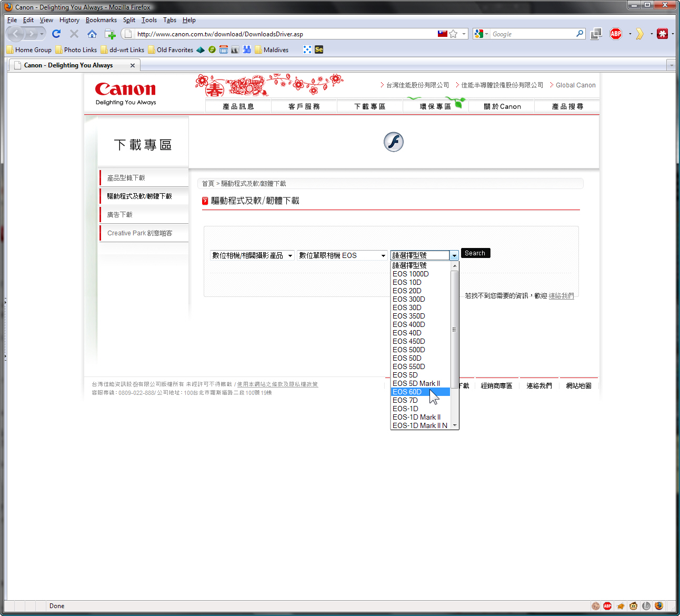Open the 連絡我們 contact link in message

click(x=561, y=296)
